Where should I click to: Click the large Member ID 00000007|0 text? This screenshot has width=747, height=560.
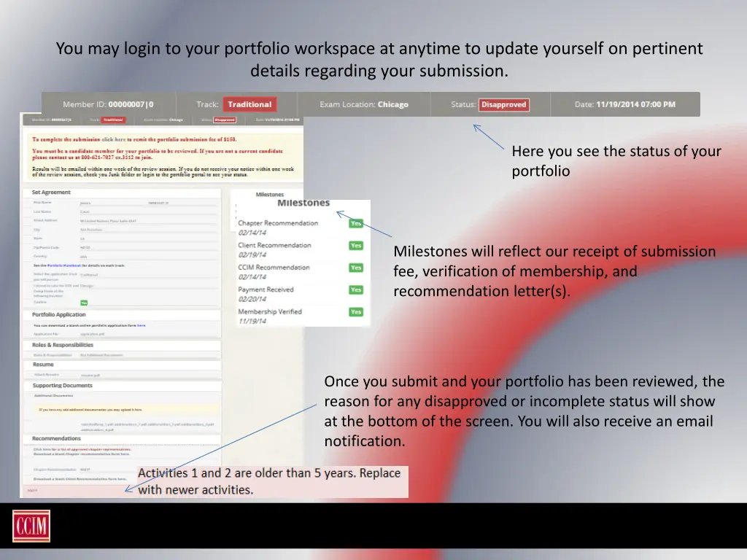108,104
